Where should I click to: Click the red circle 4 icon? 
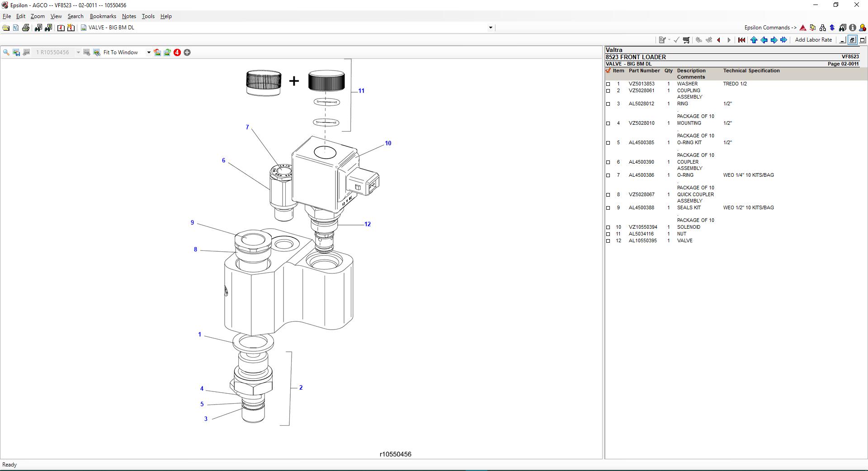coord(177,52)
